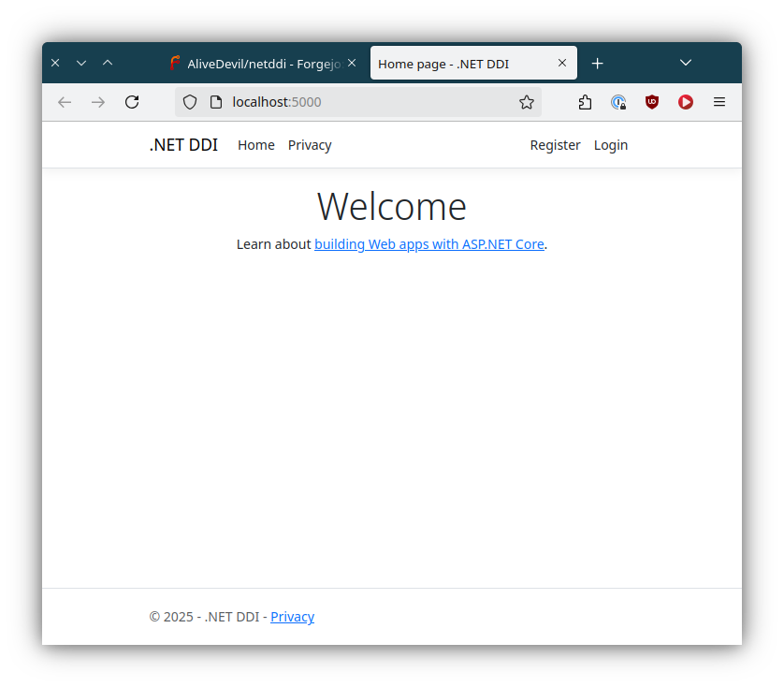Expand the list all tabs dropdown
This screenshot has width=784, height=687.
pyautogui.click(x=686, y=63)
